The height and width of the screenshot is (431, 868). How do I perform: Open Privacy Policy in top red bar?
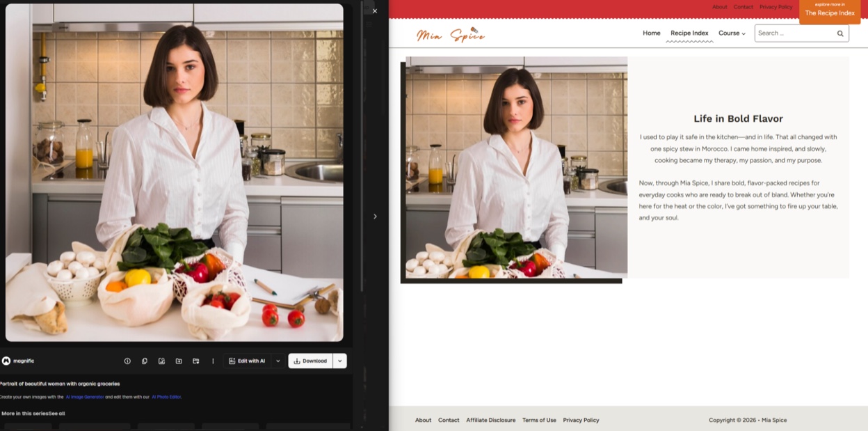(x=776, y=7)
